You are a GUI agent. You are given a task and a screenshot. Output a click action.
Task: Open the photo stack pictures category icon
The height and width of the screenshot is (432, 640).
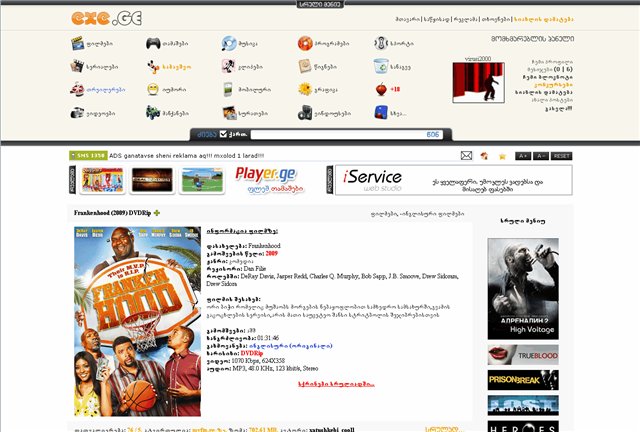pyautogui.click(x=229, y=113)
